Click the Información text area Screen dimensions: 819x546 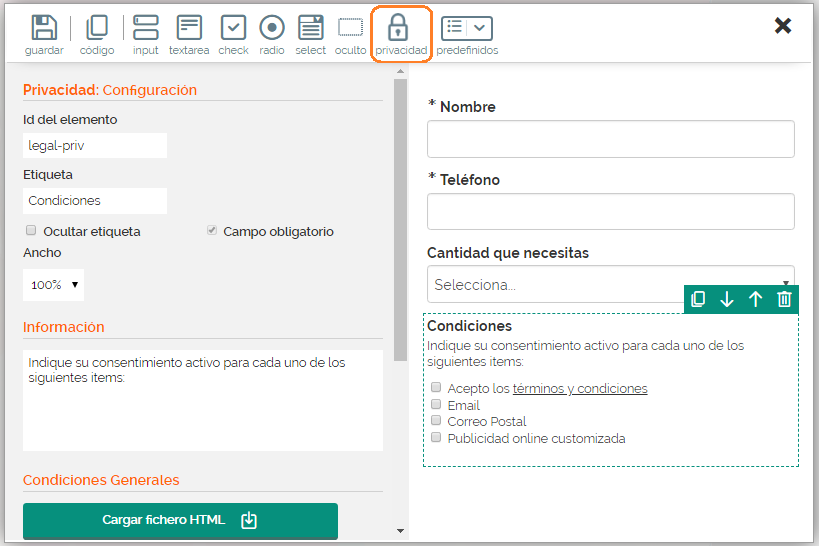(203, 400)
